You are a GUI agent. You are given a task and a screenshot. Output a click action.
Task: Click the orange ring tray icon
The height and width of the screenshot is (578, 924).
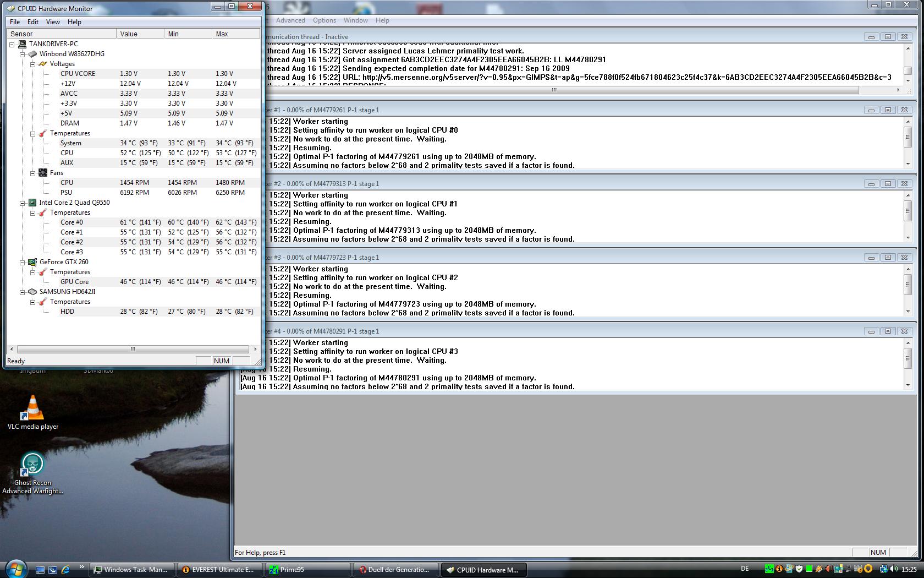869,569
